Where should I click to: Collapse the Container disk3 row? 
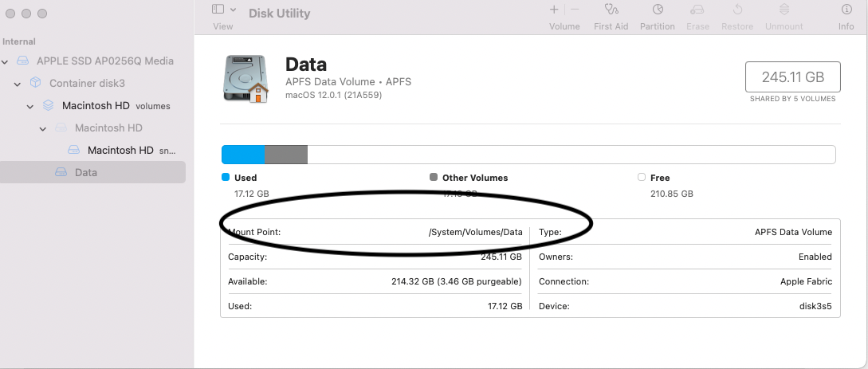tap(18, 84)
